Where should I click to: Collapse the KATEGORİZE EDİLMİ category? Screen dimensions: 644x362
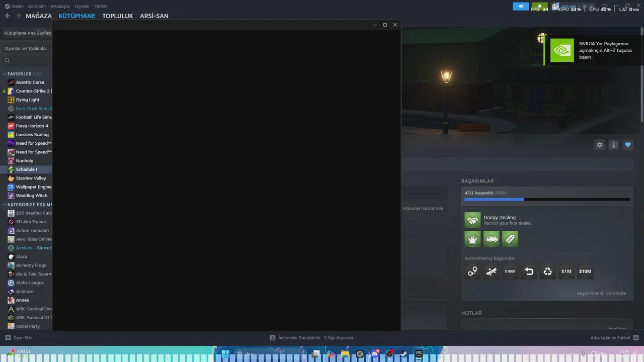coord(4,205)
